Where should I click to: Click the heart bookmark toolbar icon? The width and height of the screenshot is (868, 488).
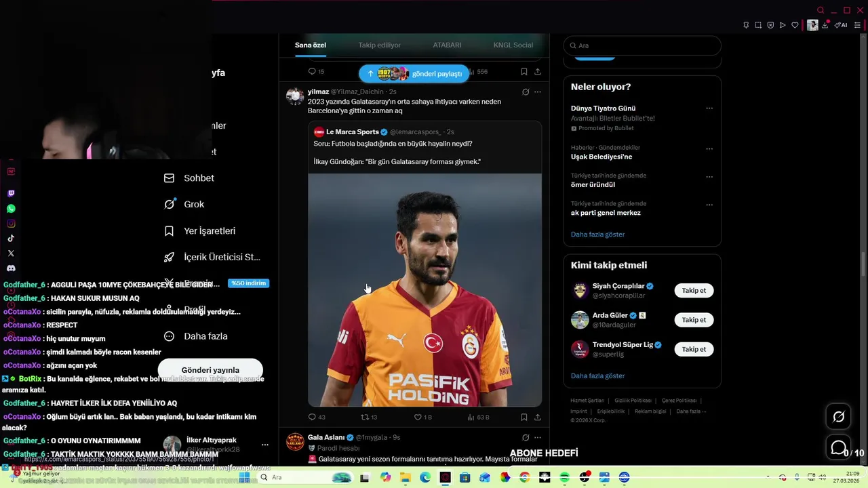click(x=795, y=25)
